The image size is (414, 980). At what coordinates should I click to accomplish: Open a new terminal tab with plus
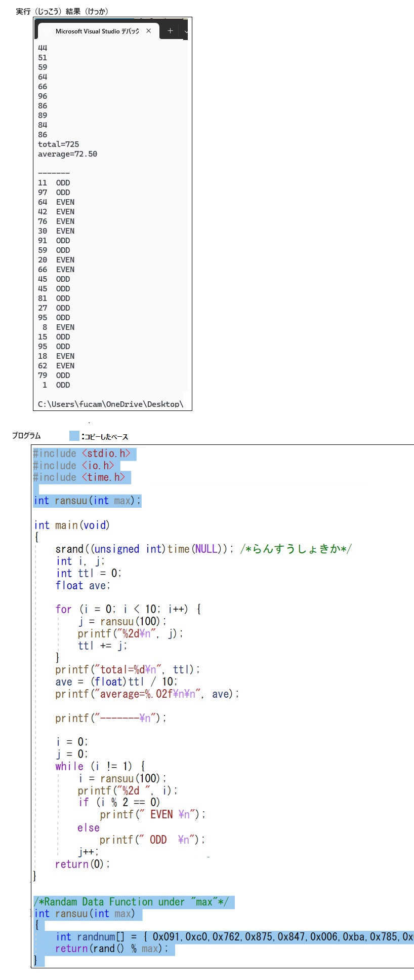(x=170, y=31)
